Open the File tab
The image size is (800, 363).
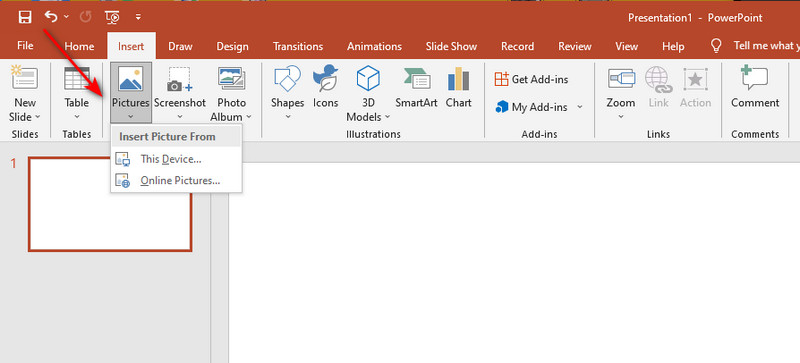(25, 46)
